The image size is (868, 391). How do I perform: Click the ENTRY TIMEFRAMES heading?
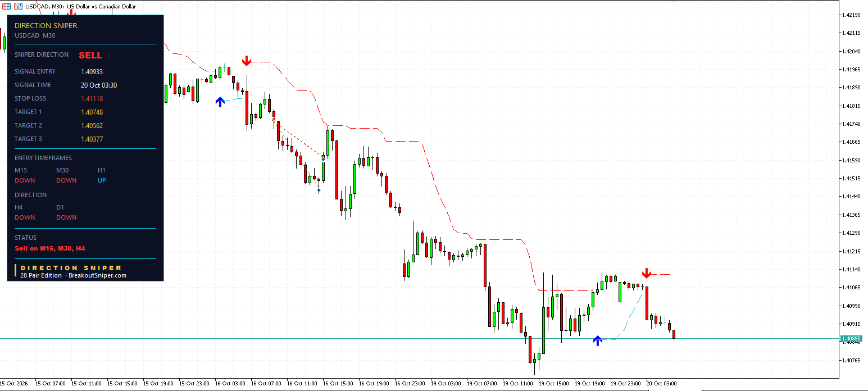pos(43,158)
